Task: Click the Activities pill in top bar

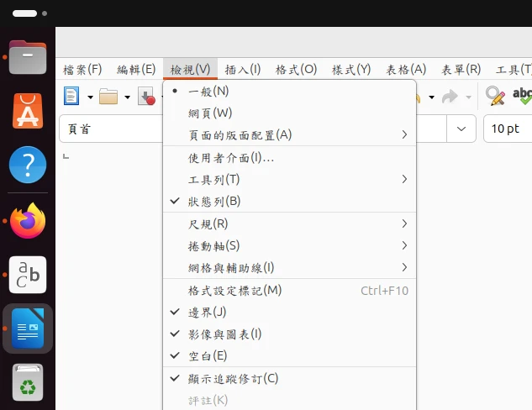Action: [24, 13]
